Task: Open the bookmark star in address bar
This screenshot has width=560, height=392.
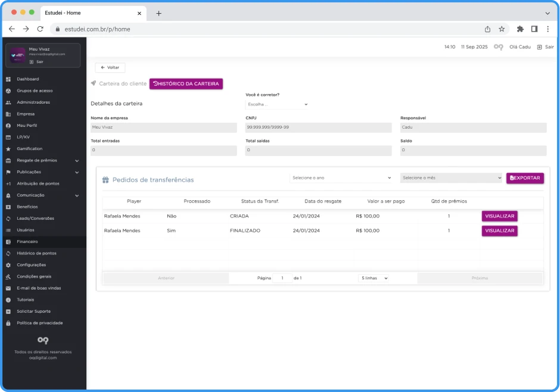Action: point(502,29)
